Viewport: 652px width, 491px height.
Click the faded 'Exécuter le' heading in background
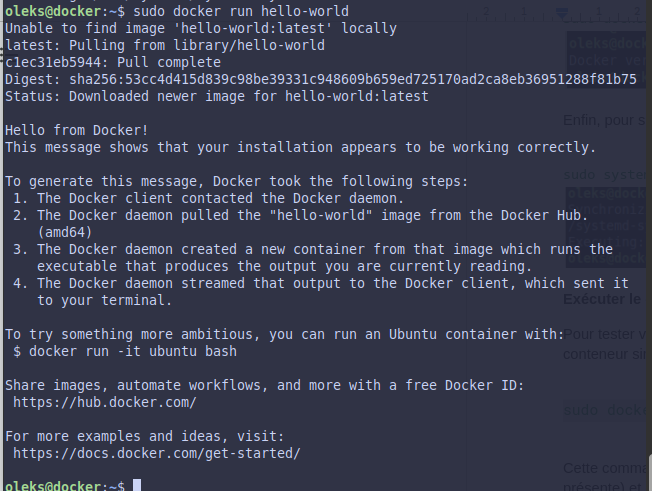602,299
